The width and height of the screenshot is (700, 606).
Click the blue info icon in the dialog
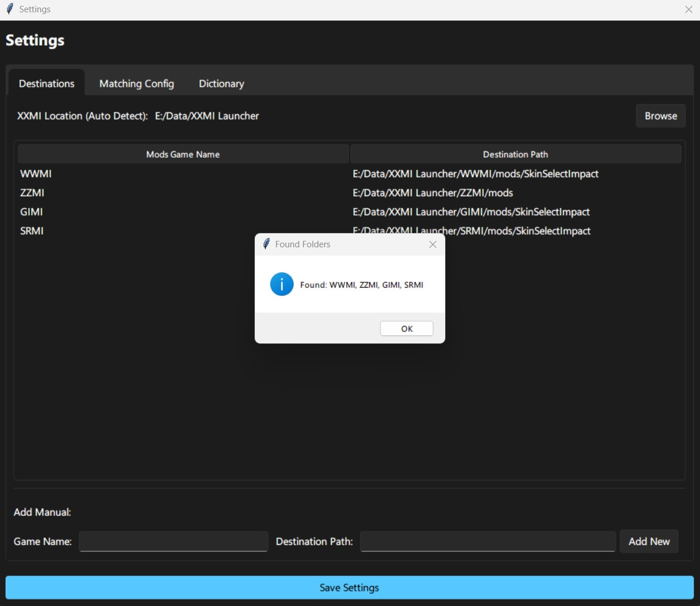pyautogui.click(x=282, y=284)
